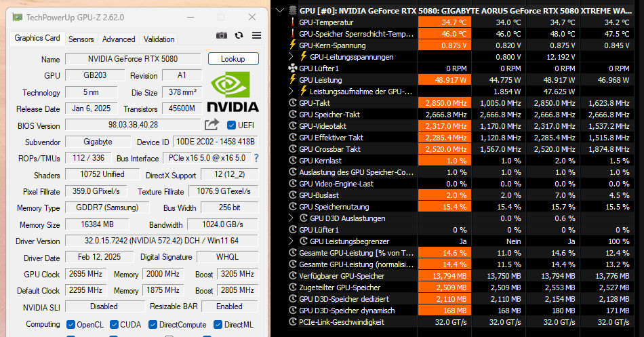
Task: Switch to the Validation tab
Action: coord(159,39)
